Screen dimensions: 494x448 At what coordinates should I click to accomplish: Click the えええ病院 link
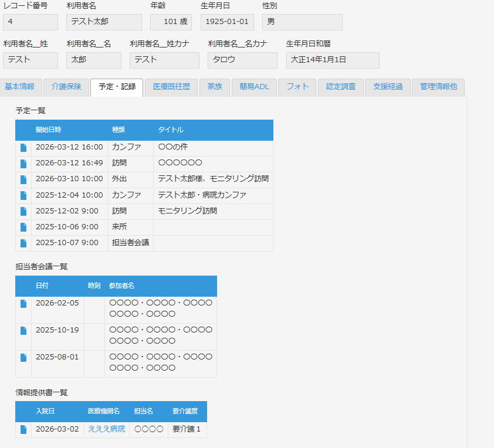[x=106, y=429]
